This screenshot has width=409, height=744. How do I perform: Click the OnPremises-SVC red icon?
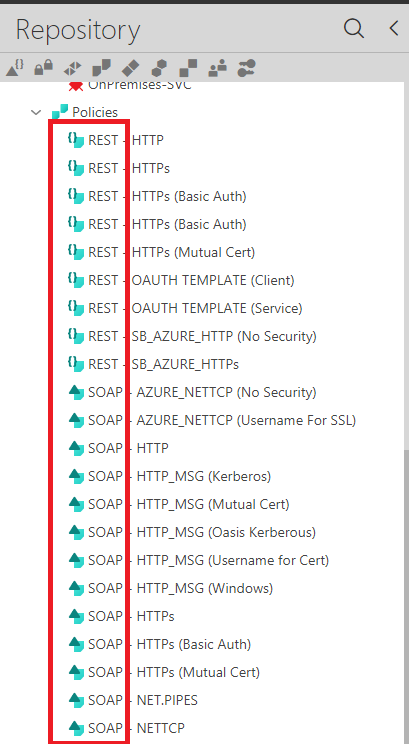75,86
